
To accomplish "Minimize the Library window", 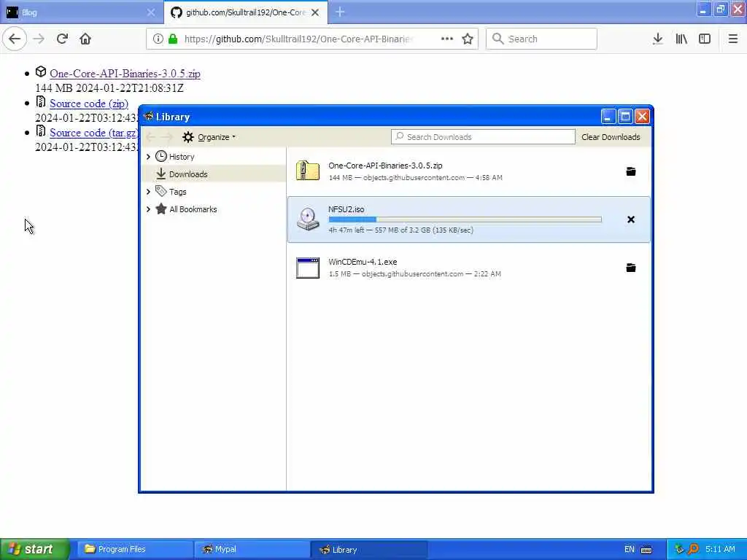I will pos(608,116).
